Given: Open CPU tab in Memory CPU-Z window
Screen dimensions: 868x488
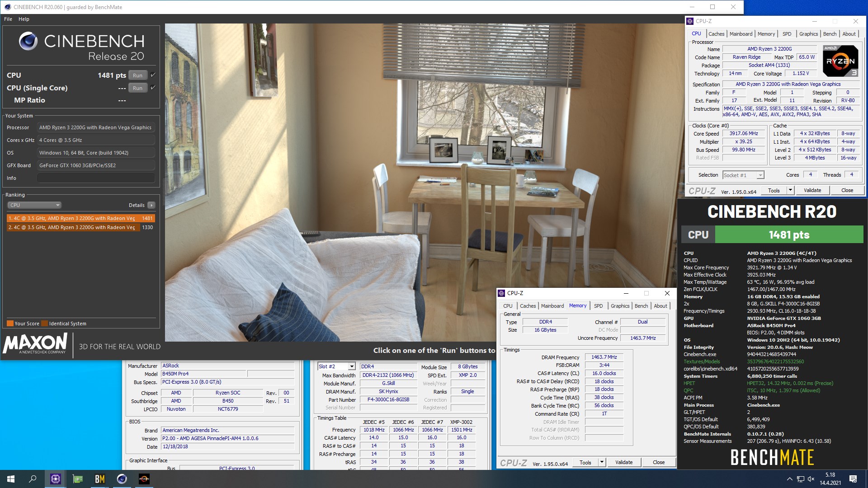Looking at the screenshot, I should pyautogui.click(x=508, y=306).
